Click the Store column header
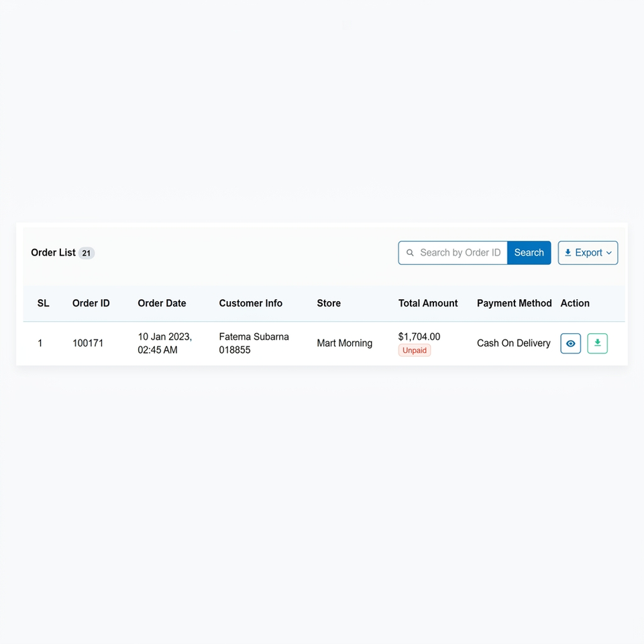Image resolution: width=644 pixels, height=644 pixels. pos(329,303)
